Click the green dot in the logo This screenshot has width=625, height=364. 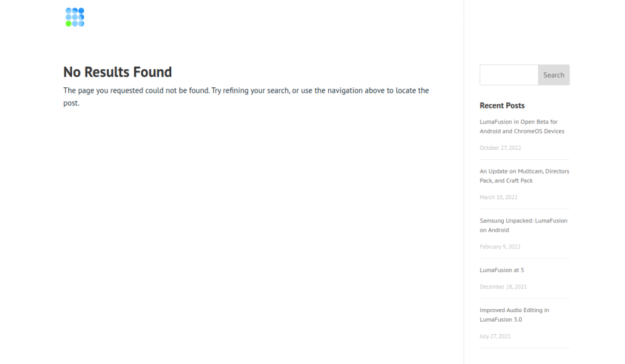(x=68, y=24)
